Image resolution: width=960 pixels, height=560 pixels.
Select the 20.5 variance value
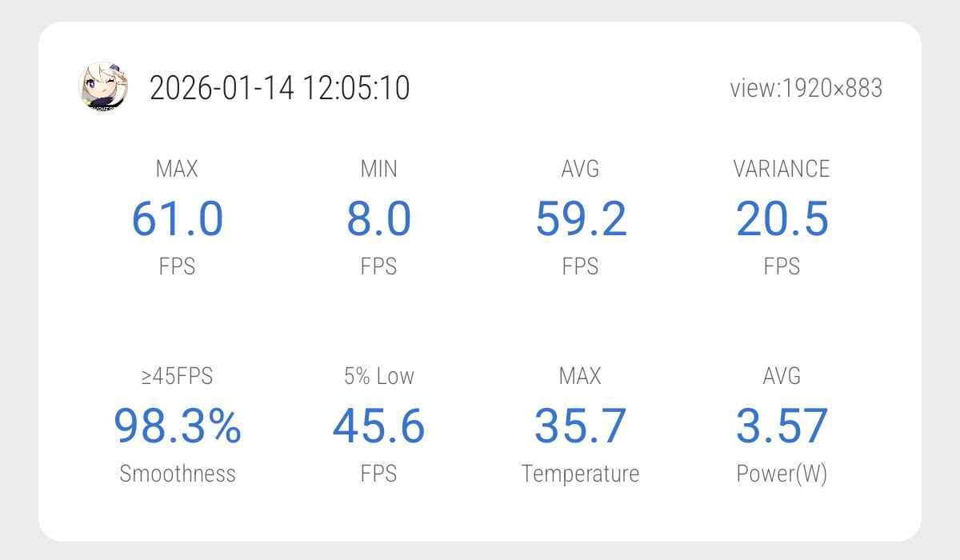[x=782, y=218]
